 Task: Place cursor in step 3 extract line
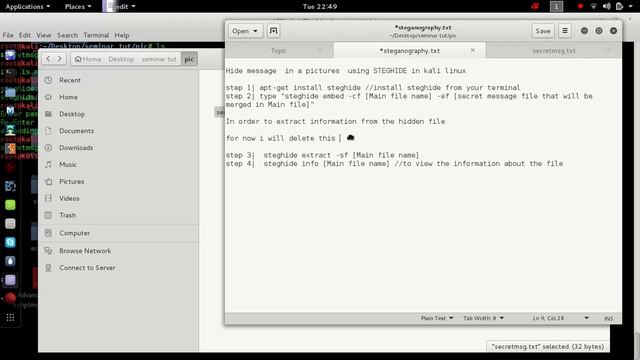click(x=322, y=155)
